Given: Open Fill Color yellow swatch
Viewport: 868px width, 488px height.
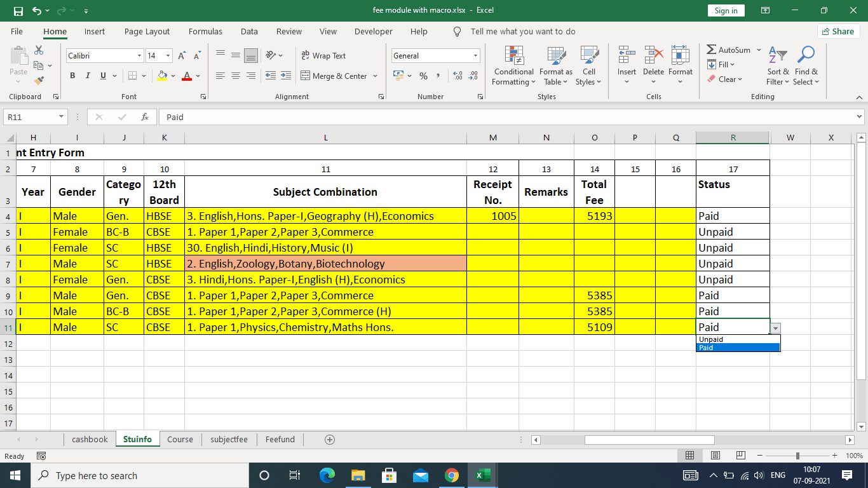Looking at the screenshot, I should pyautogui.click(x=163, y=76).
